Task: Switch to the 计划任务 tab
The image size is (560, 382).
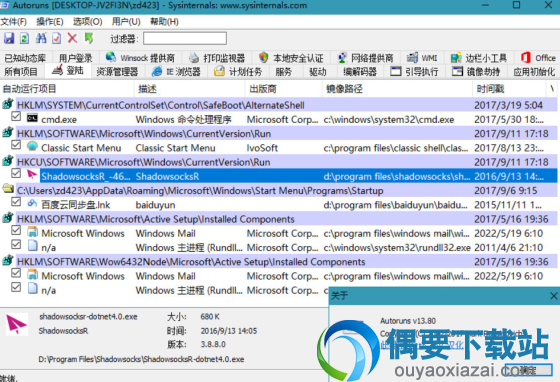Action: [238, 72]
